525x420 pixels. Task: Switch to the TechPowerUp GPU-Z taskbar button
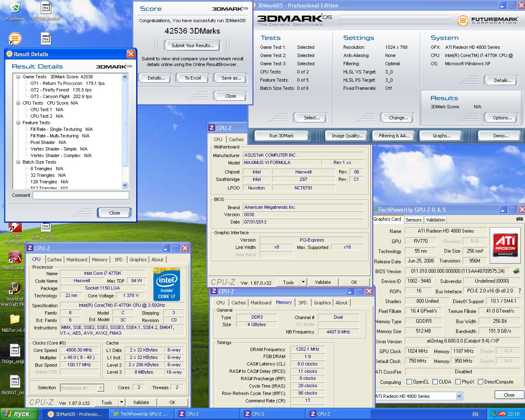pyautogui.click(x=142, y=414)
